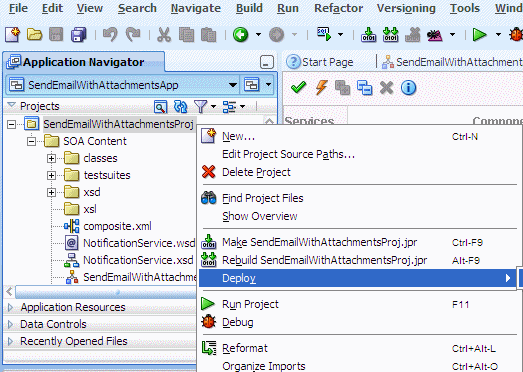Open the Versioning menu
This screenshot has height=372, width=523.
(406, 8)
